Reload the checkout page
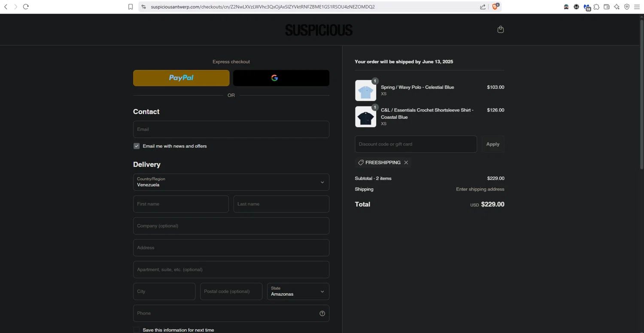 pos(26,7)
